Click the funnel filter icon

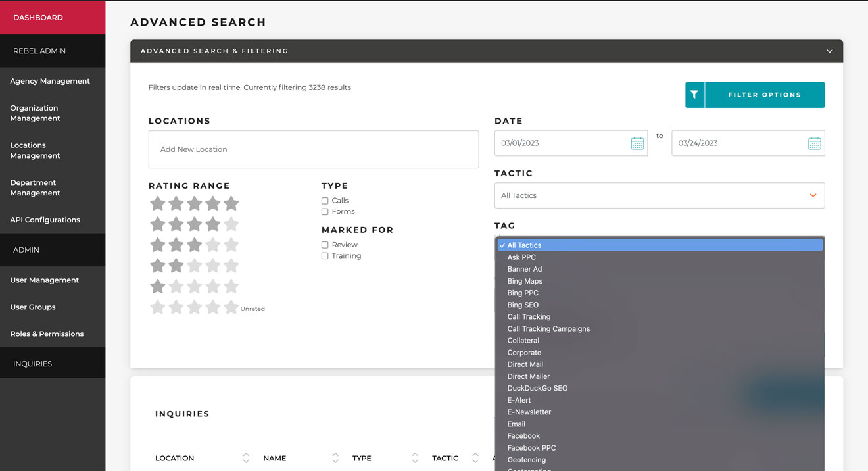pyautogui.click(x=694, y=95)
